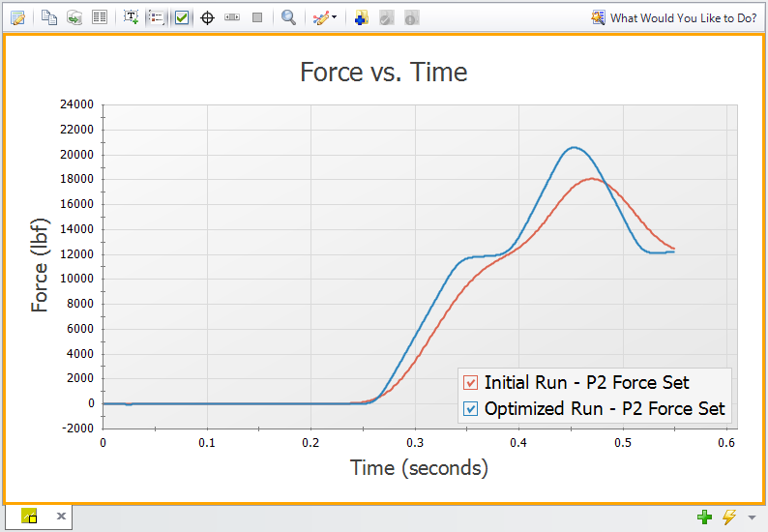Click the wizard icon beside help link
768x532 pixels.
[x=598, y=17]
